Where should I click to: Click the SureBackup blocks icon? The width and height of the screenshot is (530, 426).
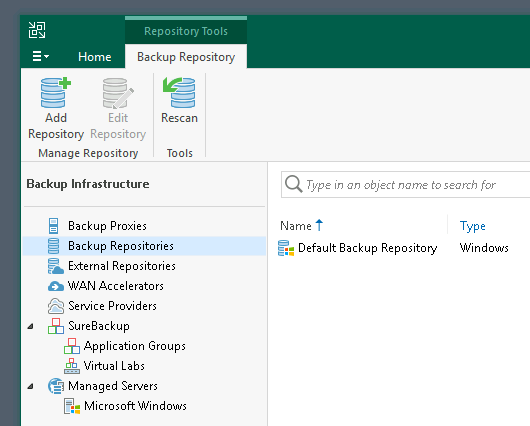coord(56,326)
